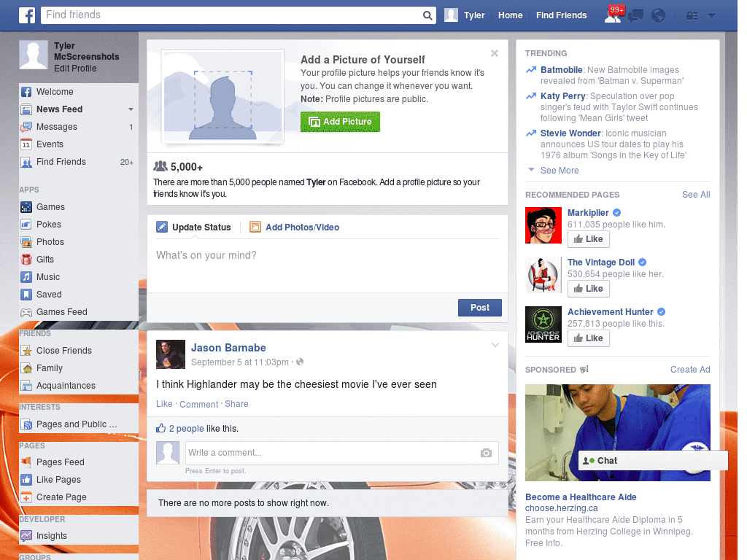
Task: Select News Feed in left sidebar
Action: tap(60, 109)
